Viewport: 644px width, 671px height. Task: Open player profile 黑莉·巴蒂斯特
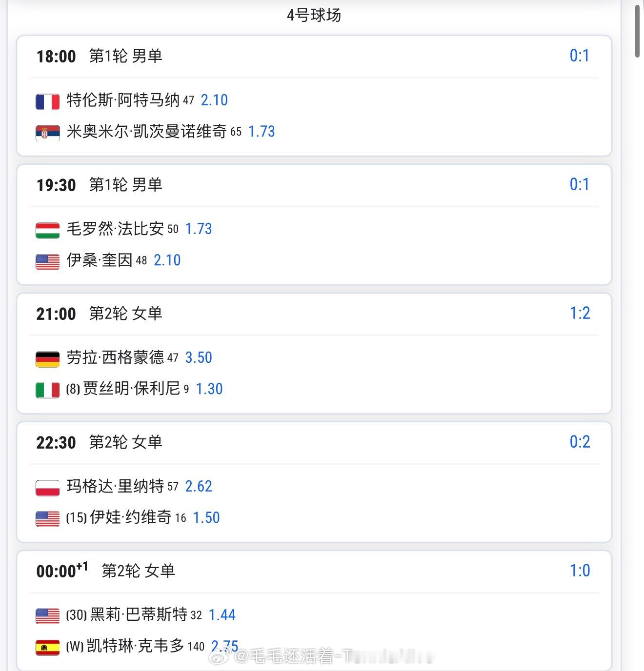139,614
